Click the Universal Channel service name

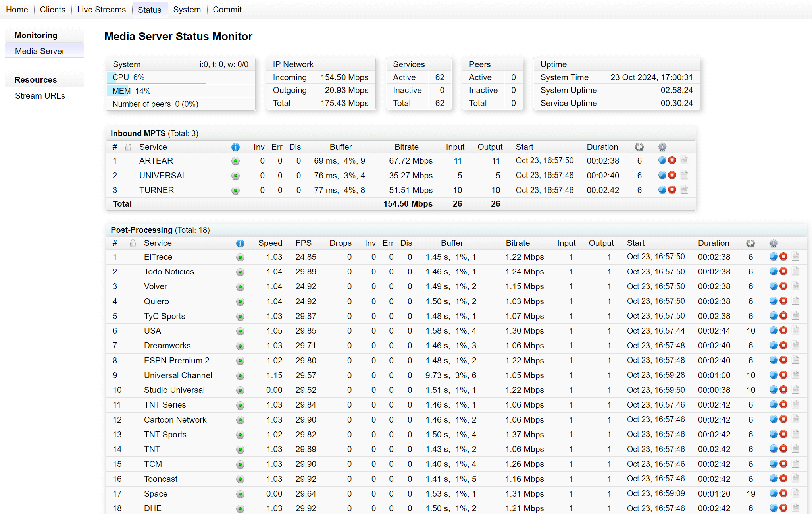[178, 375]
